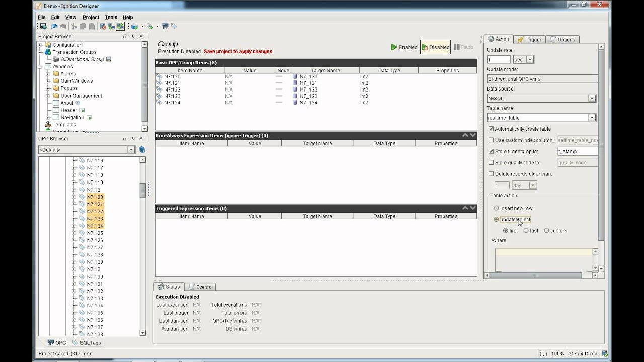644x362 pixels.
Task: Click the refresh icon beside the Default dropdown
Action: (142, 149)
